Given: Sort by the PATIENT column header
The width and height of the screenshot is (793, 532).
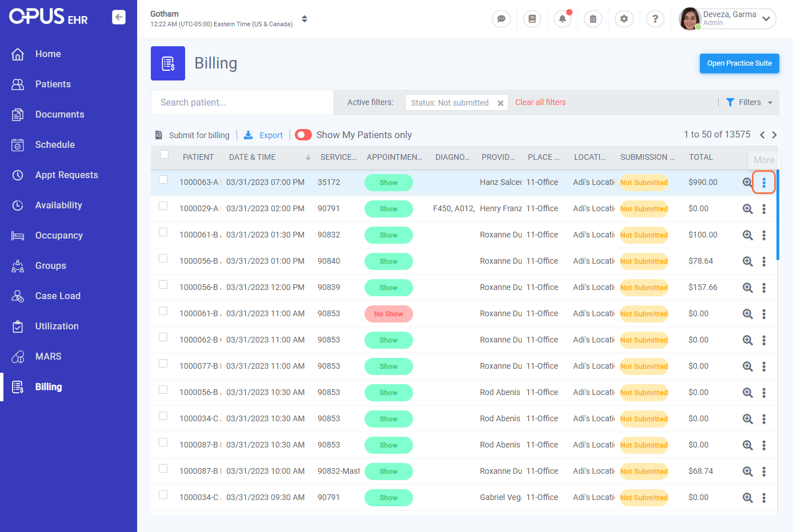Looking at the screenshot, I should point(198,157).
